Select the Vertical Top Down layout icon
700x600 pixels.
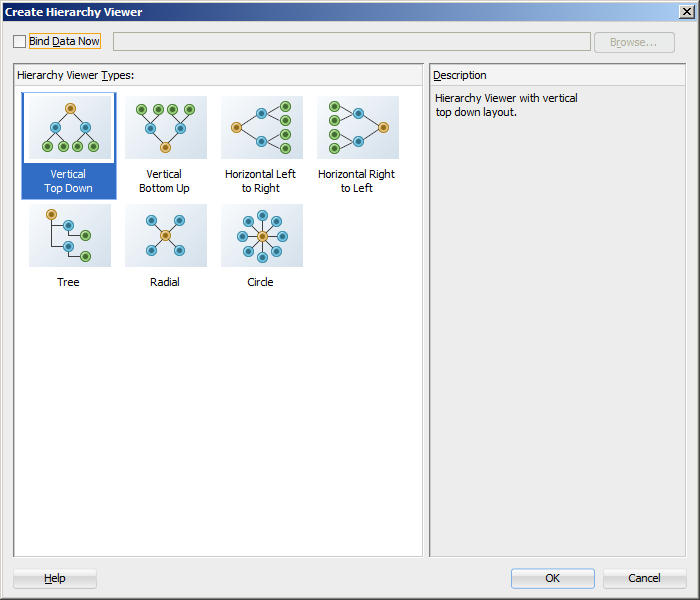coord(70,128)
